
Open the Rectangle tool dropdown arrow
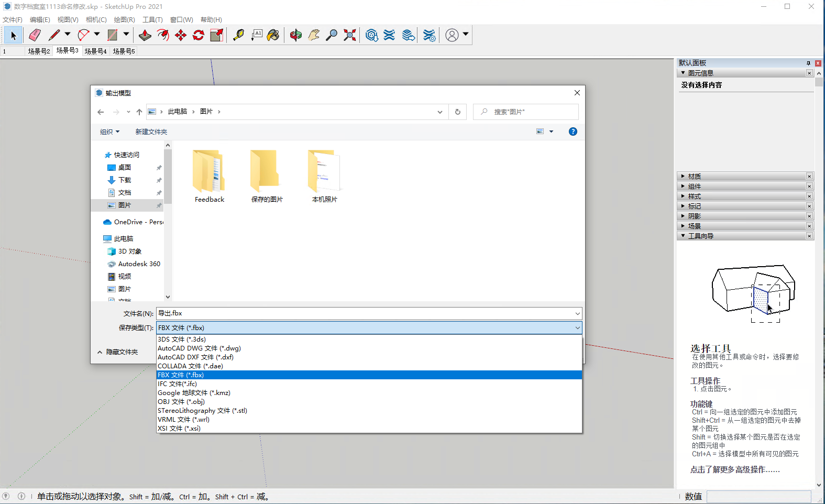tap(126, 35)
